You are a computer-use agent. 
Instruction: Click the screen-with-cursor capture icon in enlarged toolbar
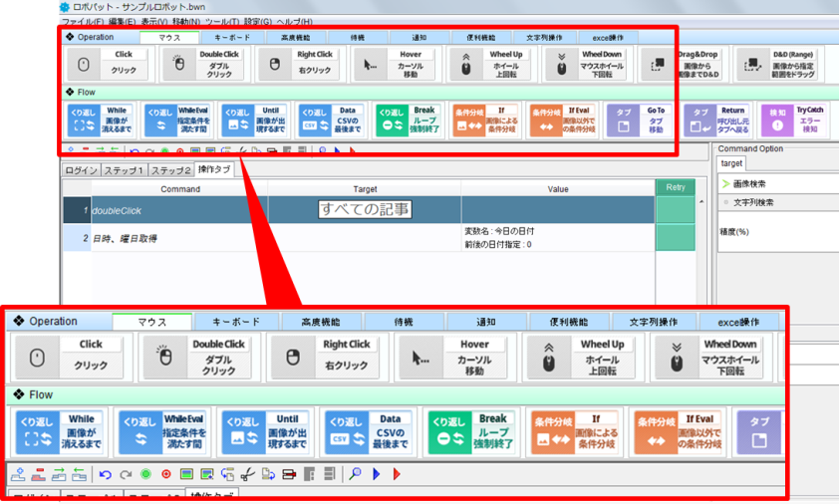click(206, 474)
